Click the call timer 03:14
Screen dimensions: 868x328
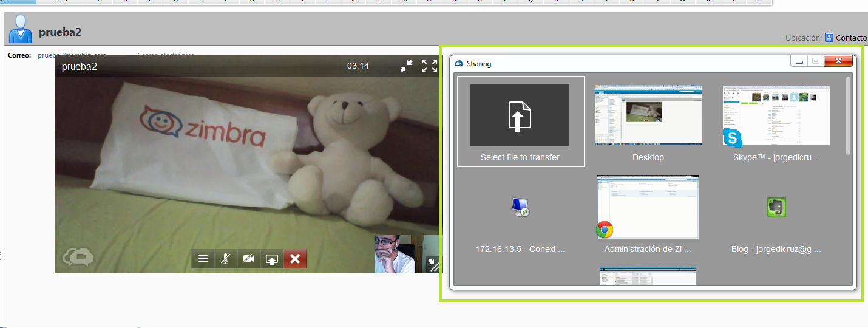click(x=358, y=66)
